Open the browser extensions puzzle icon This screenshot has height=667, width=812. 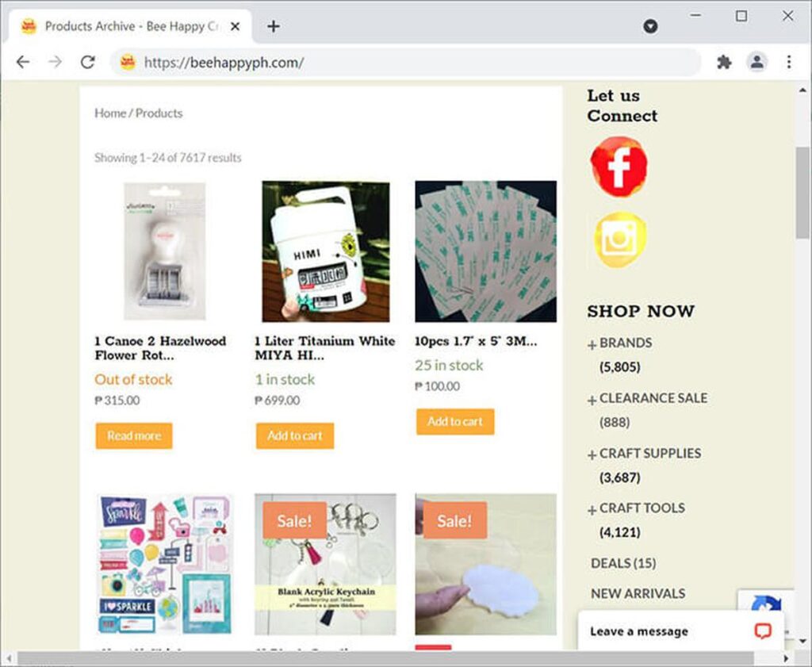[x=724, y=62]
